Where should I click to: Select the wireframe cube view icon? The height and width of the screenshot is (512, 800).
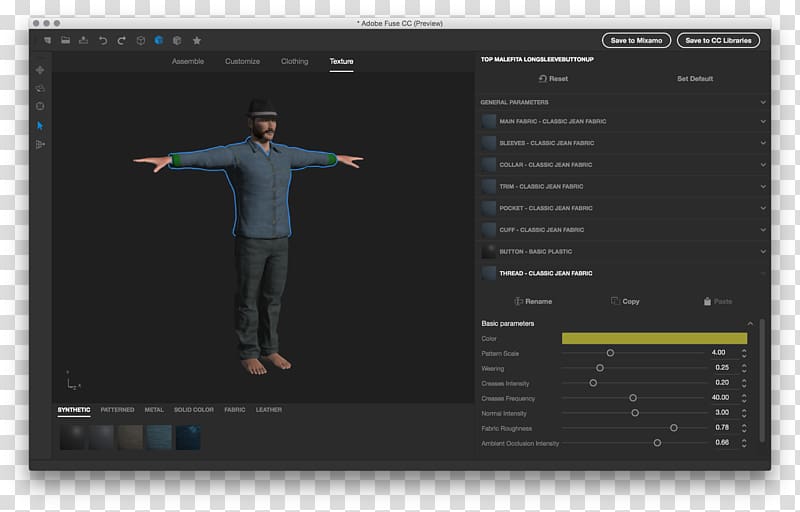click(x=141, y=40)
